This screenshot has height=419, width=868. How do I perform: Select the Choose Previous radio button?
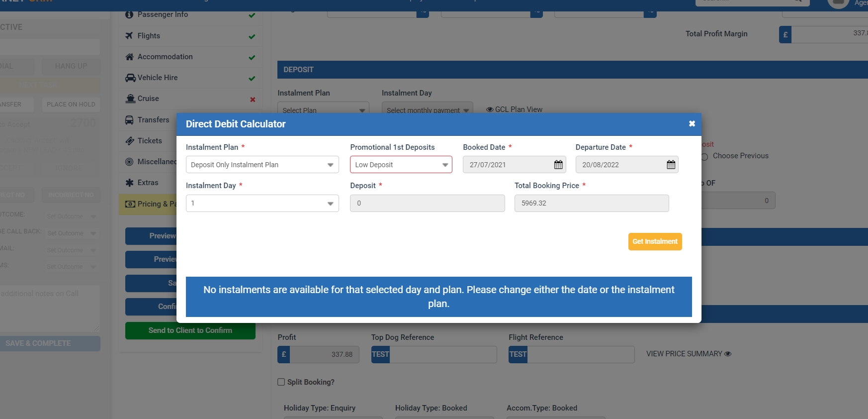704,156
